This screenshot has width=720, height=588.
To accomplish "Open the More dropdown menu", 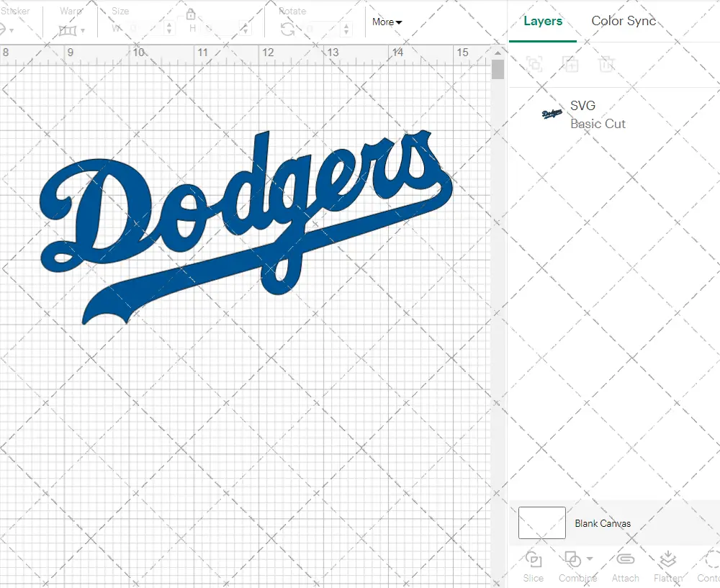I will coord(387,22).
